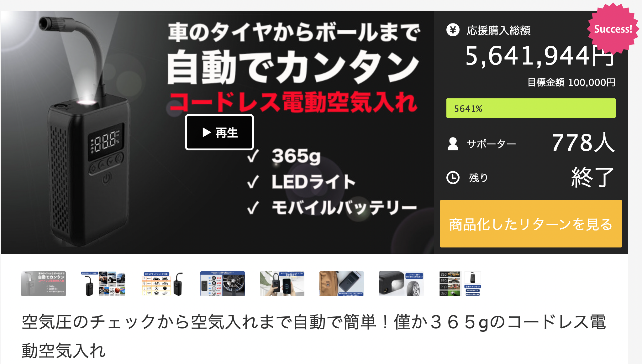
Task: Play the product video with 再生 button
Action: pyautogui.click(x=219, y=132)
